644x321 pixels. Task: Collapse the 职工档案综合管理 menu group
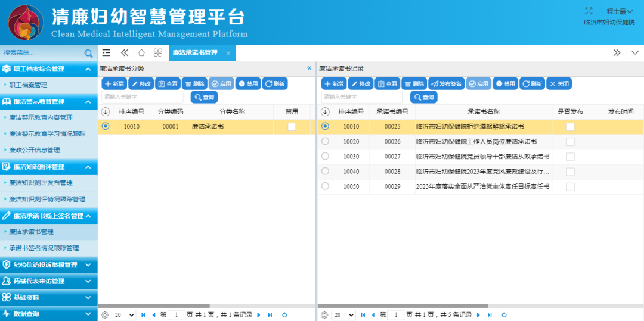pos(88,69)
